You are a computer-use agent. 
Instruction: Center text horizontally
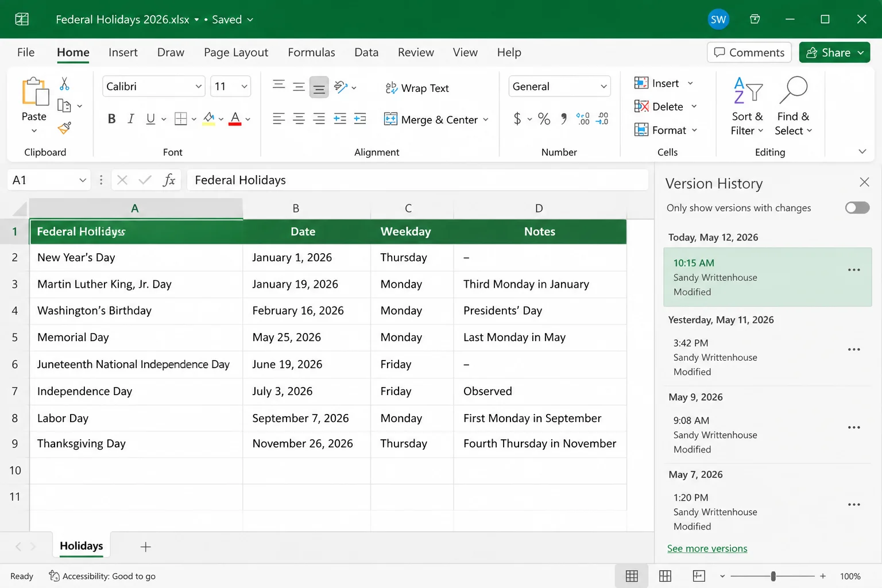(x=299, y=119)
